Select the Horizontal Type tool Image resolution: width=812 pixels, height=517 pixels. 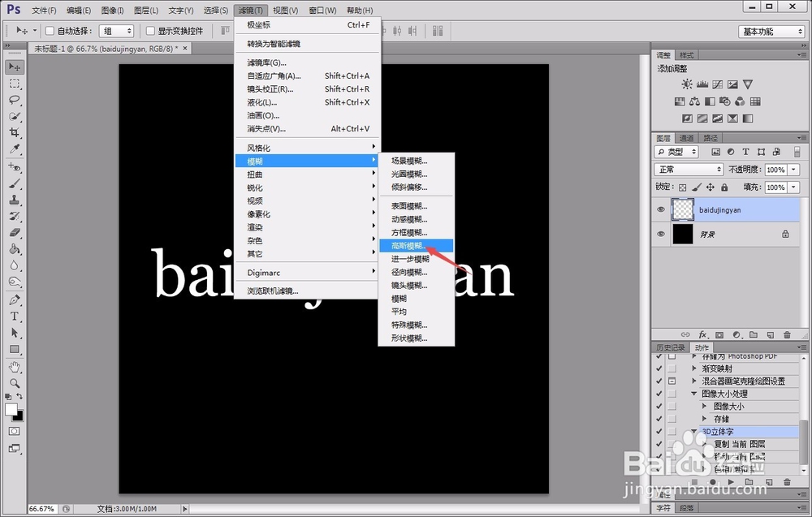tap(15, 317)
